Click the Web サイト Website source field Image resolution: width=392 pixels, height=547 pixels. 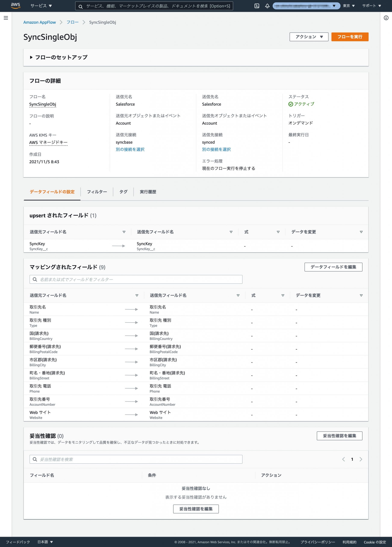tap(40, 415)
